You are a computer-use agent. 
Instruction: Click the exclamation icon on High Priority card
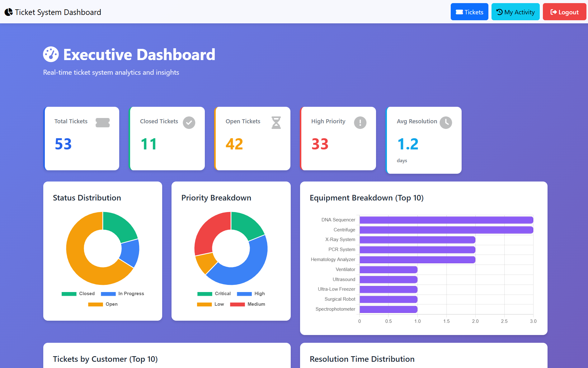coord(360,123)
